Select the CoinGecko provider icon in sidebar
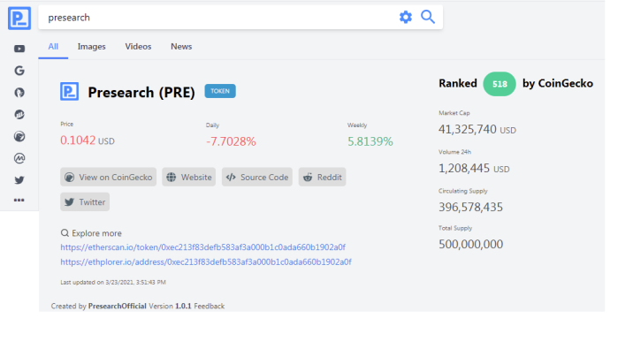633x364 pixels. pyautogui.click(x=19, y=136)
